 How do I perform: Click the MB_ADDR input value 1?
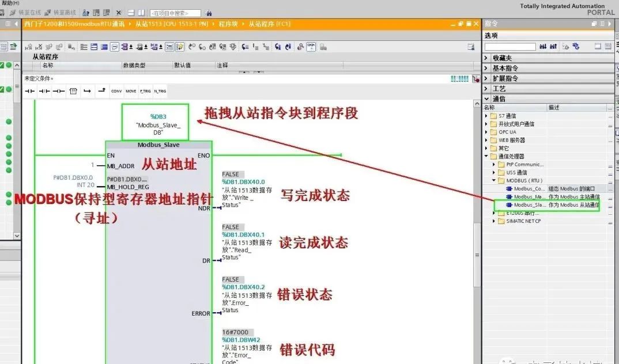pyautogui.click(x=93, y=165)
